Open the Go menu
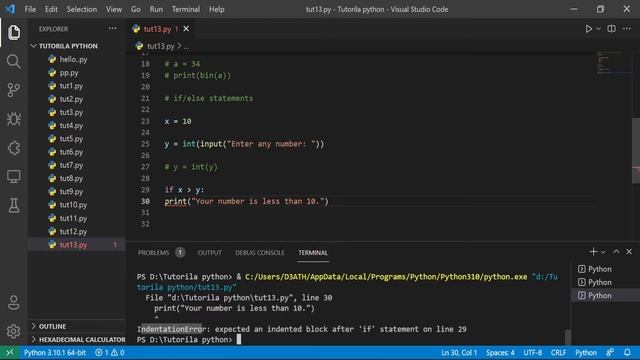 pos(136,9)
